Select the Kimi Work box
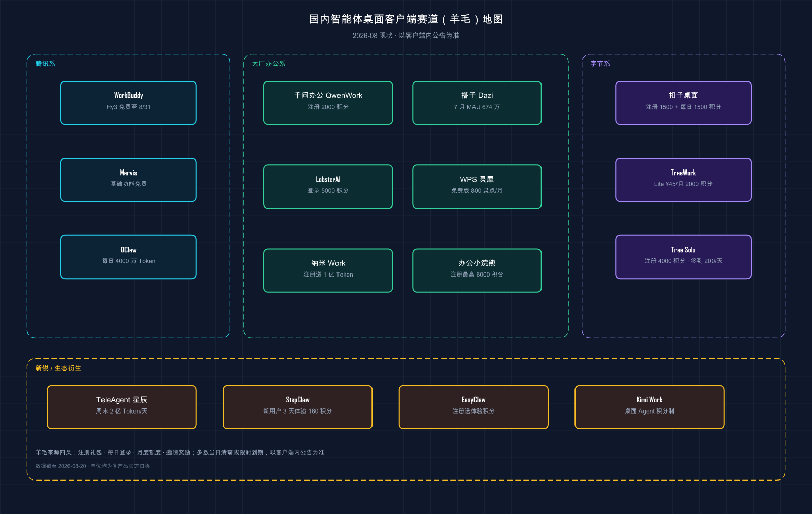 point(650,407)
